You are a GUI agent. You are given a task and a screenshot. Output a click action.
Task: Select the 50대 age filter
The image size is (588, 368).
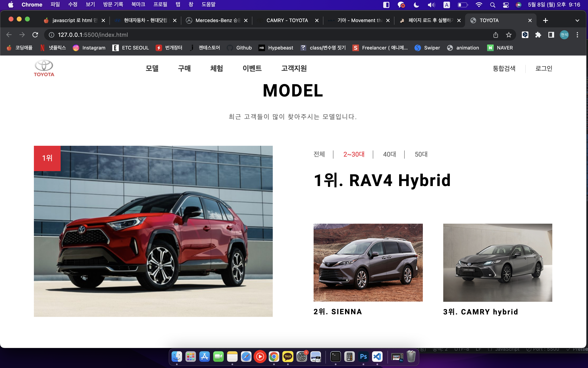(421, 154)
